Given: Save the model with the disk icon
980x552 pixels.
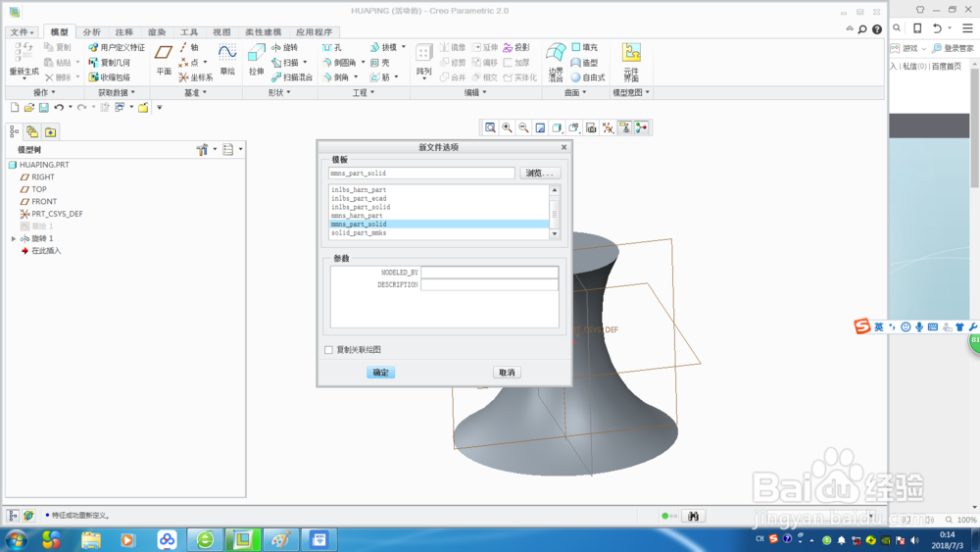Looking at the screenshot, I should tap(44, 108).
